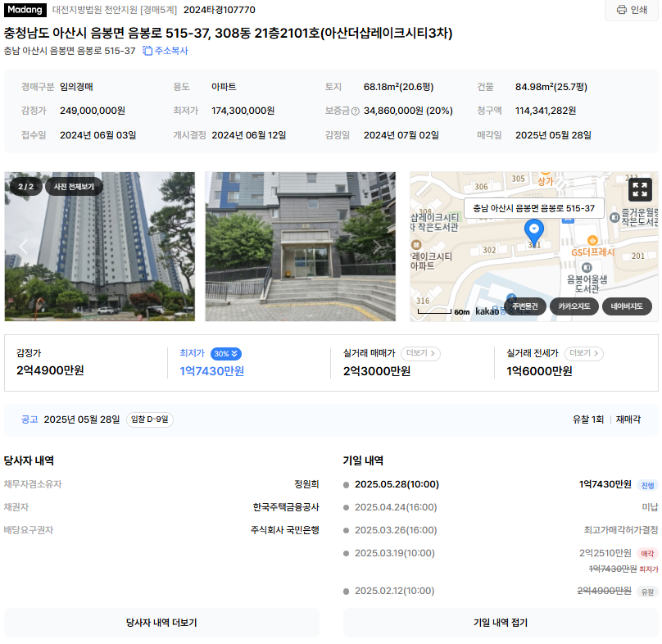Click the 즐거운월랑 작은도서관 map marker

tap(614, 218)
